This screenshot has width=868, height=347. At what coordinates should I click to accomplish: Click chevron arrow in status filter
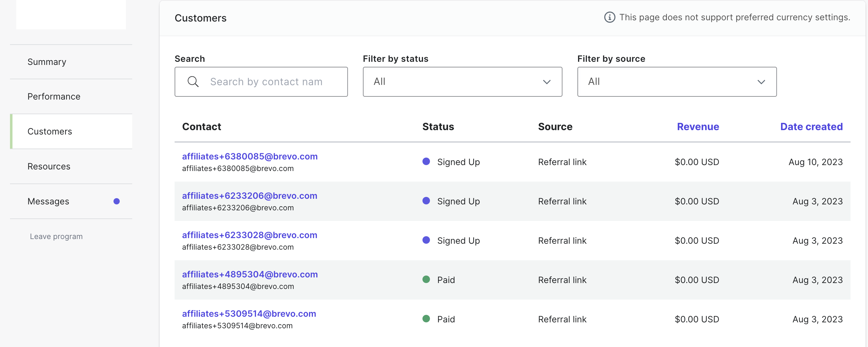(547, 82)
